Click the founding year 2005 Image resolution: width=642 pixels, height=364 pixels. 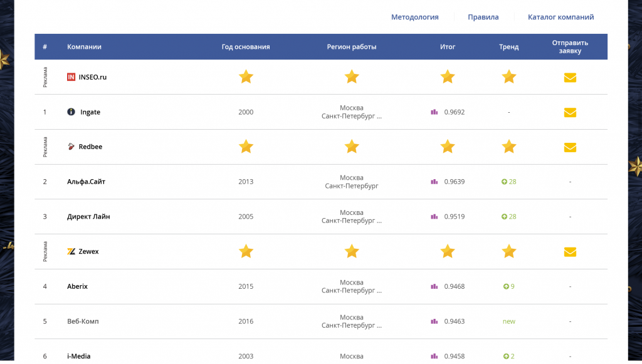point(246,216)
